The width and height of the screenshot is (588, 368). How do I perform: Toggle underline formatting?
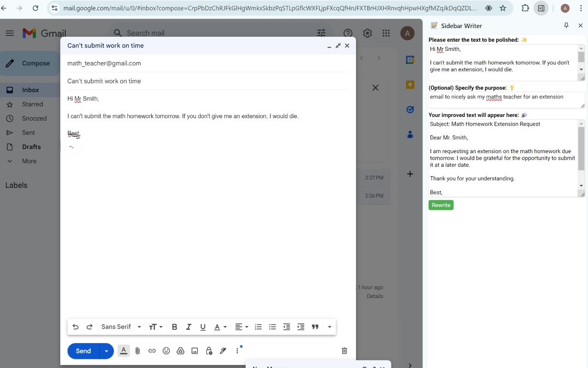click(203, 327)
